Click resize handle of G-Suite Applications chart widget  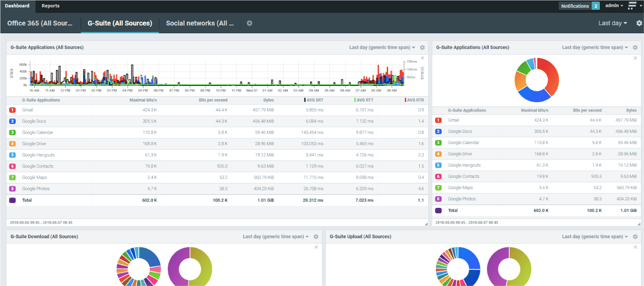coord(426,224)
